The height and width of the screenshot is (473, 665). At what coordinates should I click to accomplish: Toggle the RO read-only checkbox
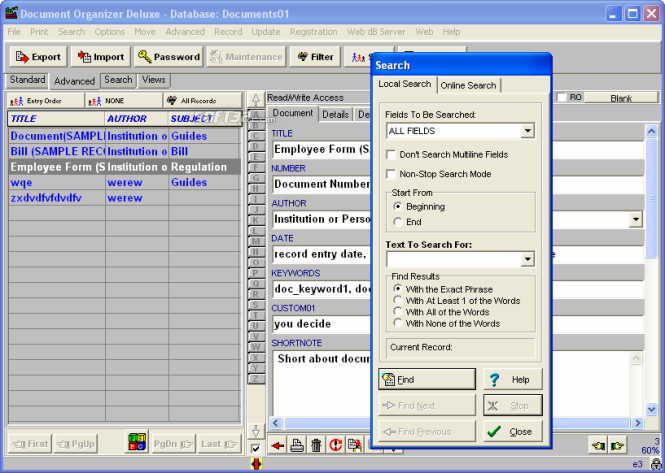561,98
